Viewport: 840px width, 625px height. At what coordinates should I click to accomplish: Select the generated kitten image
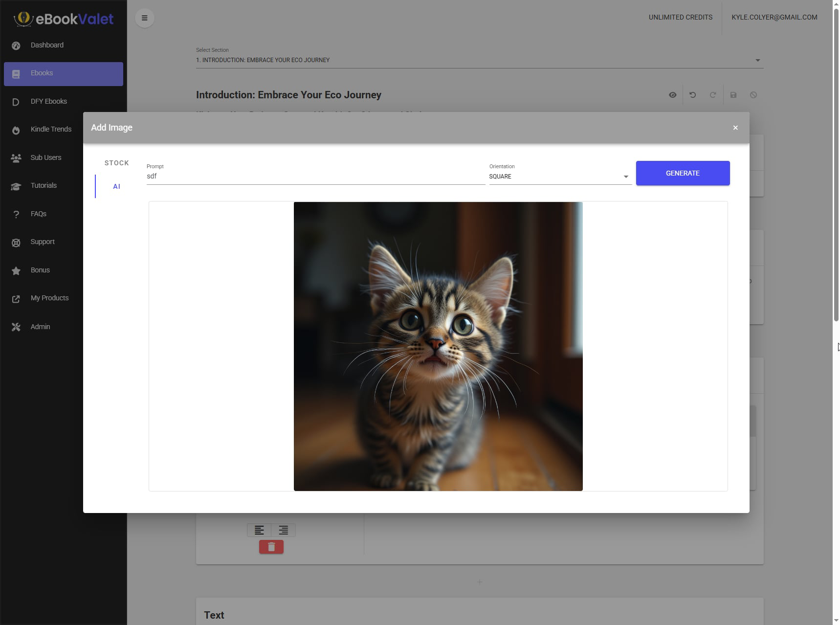(x=438, y=346)
